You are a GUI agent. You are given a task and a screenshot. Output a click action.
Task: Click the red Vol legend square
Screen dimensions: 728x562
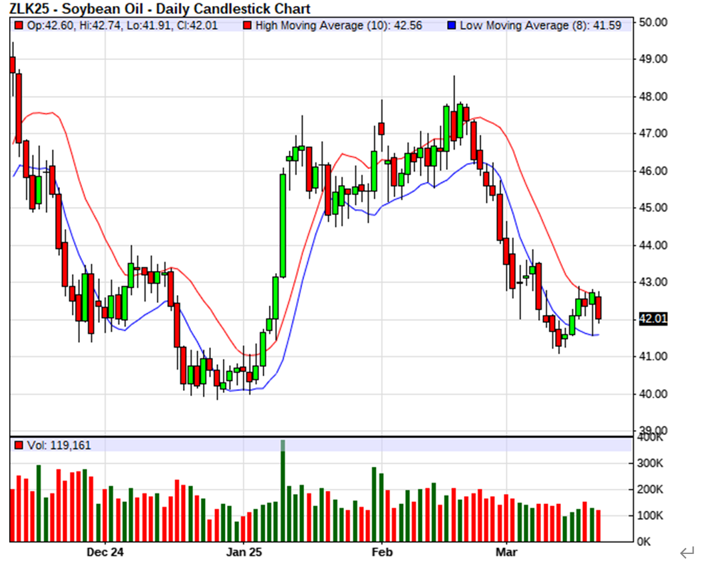click(19, 445)
